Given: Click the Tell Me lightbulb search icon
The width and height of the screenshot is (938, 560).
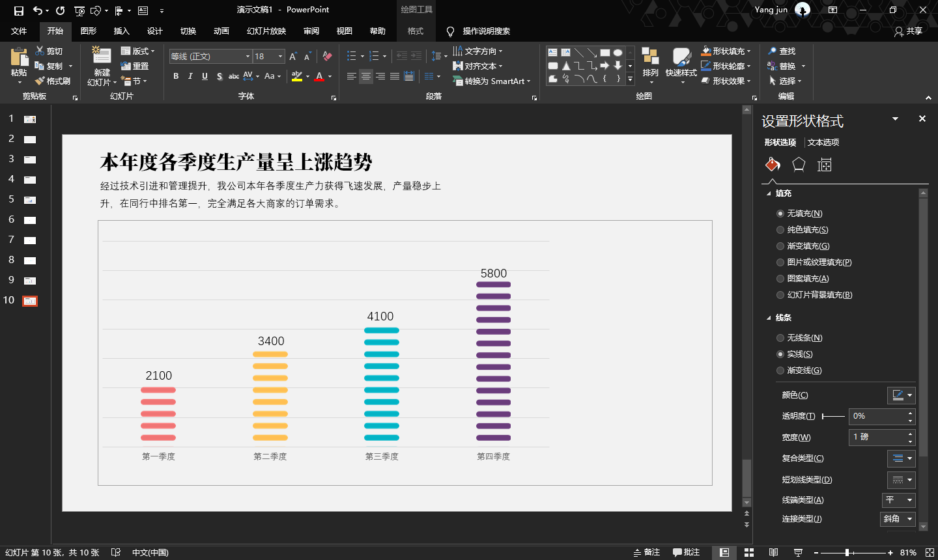Looking at the screenshot, I should pos(450,31).
